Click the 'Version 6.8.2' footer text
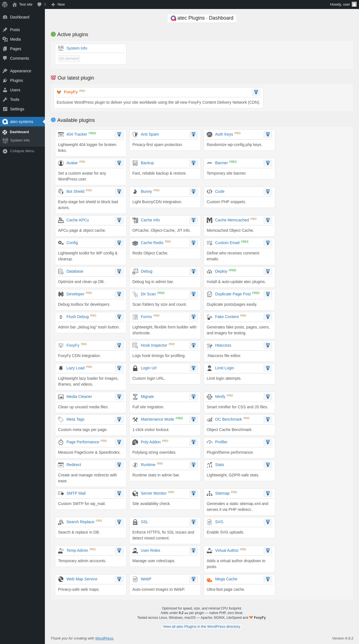 pyautogui.click(x=342, y=638)
